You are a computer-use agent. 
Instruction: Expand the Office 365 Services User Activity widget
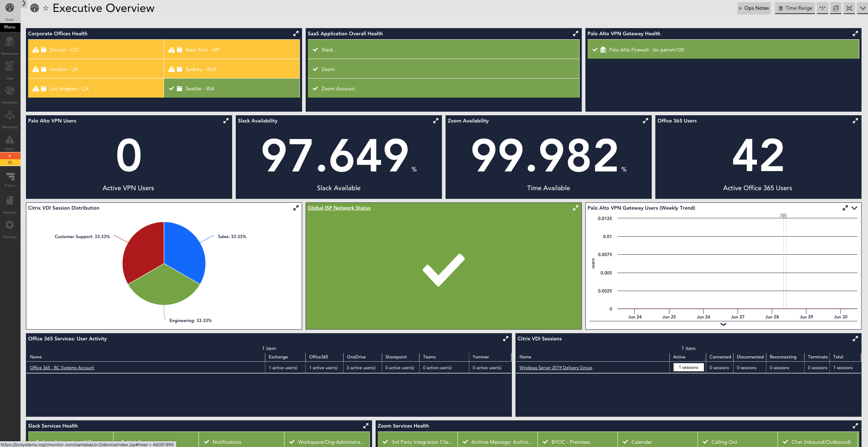506,339
